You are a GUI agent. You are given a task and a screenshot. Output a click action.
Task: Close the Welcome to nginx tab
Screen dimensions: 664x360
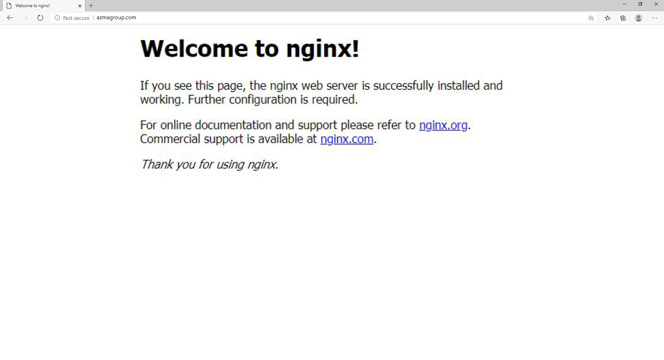click(80, 6)
